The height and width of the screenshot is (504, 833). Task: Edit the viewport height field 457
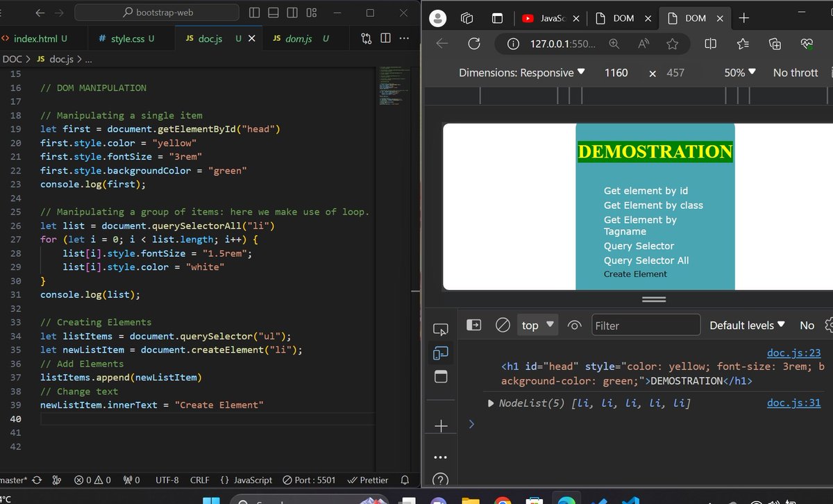point(675,72)
